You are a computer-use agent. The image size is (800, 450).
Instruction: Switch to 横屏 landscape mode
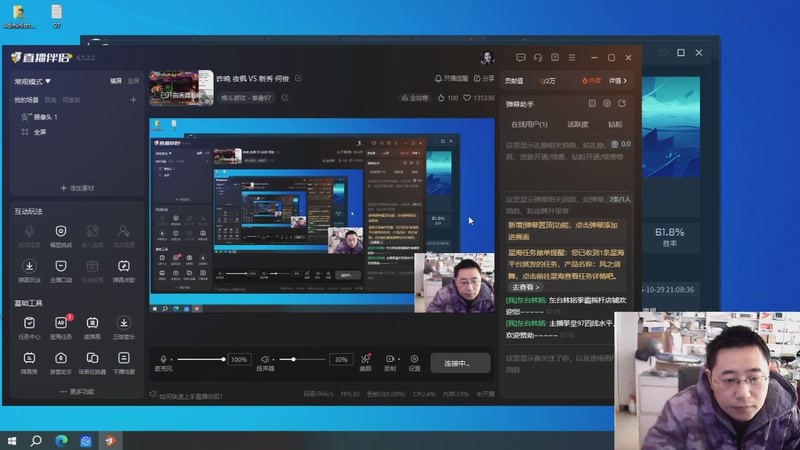116,81
